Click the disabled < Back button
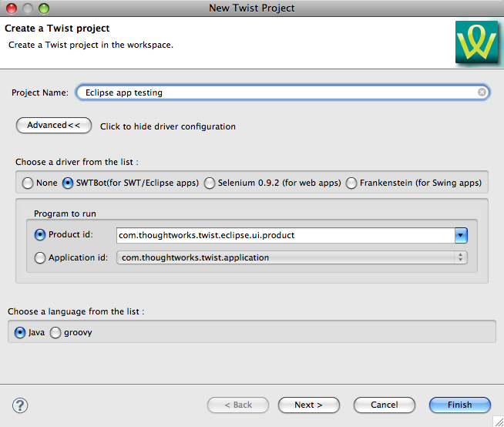 238,405
